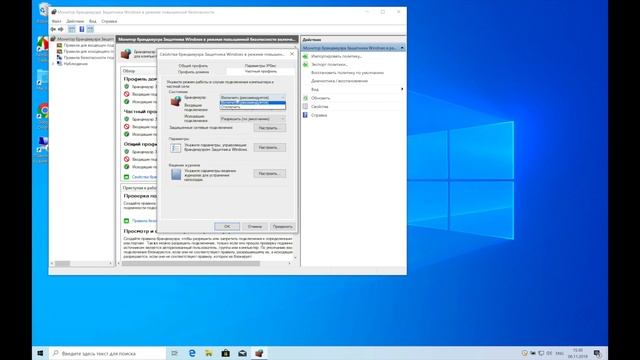Click Настроить for protected network connections

[269, 128]
